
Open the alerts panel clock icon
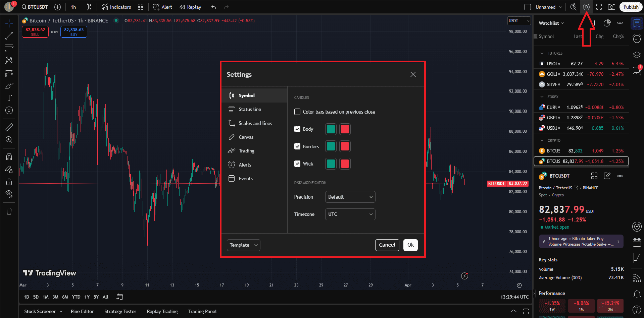[637, 39]
